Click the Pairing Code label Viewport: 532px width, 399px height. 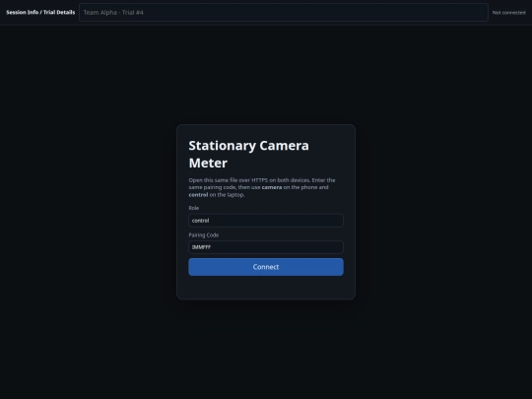(x=204, y=234)
